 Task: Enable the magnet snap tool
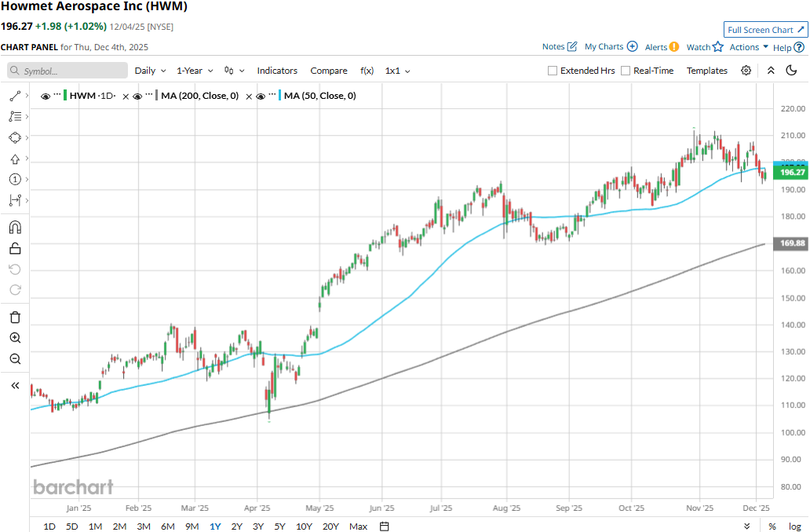(x=14, y=228)
